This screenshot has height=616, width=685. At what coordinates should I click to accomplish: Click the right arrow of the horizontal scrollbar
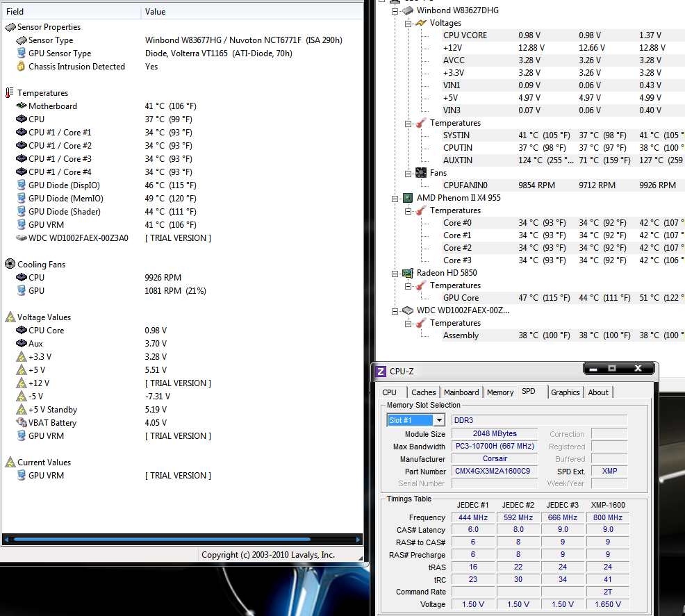[x=358, y=540]
